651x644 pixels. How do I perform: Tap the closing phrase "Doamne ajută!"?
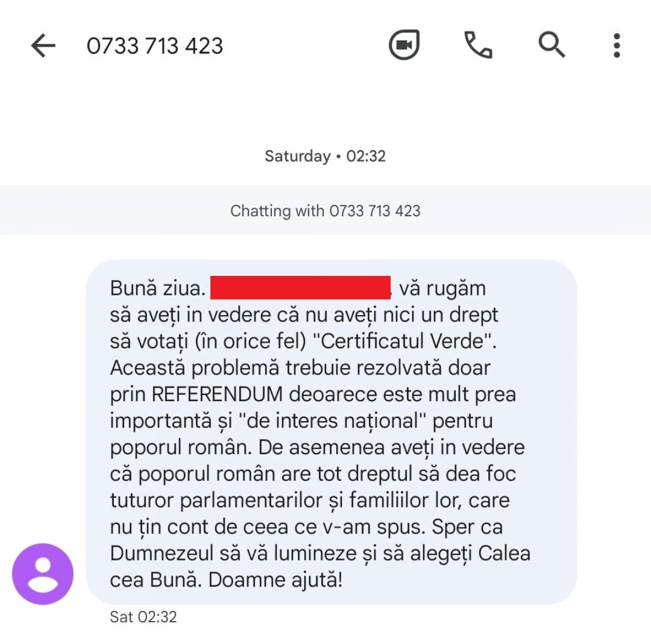(276, 580)
